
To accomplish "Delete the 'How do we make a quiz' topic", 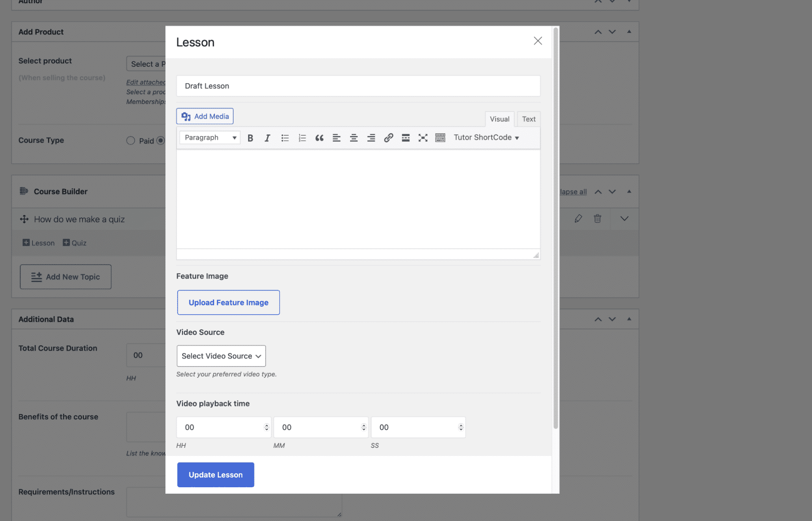I will coord(598,219).
